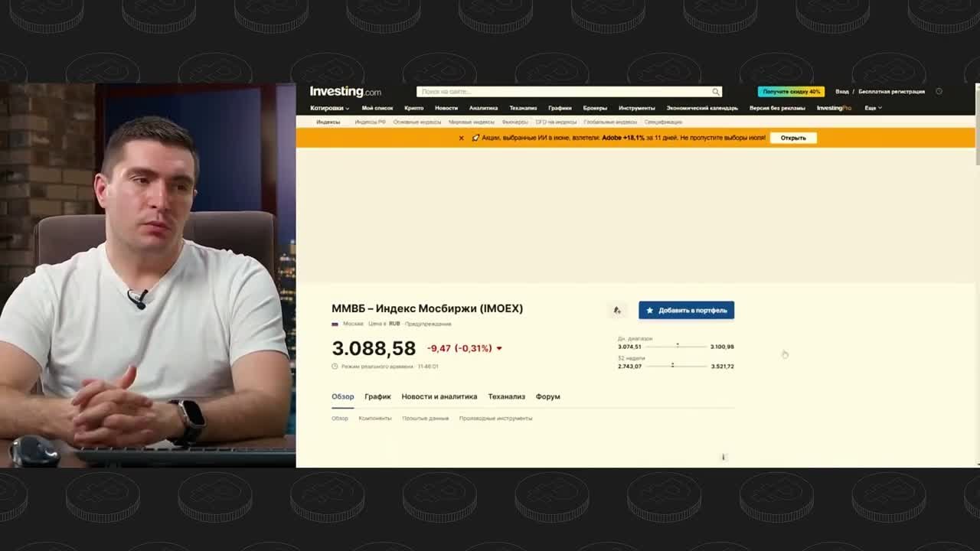This screenshot has width=980, height=551.
Task: Switch to the Теханализ page tab
Action: pos(507,396)
